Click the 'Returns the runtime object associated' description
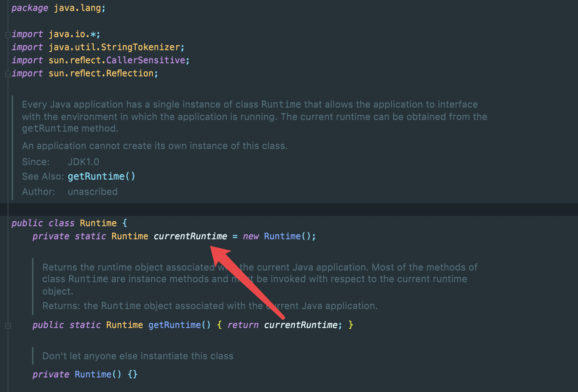Image resolution: width=578 pixels, height=392 pixels. (260, 279)
